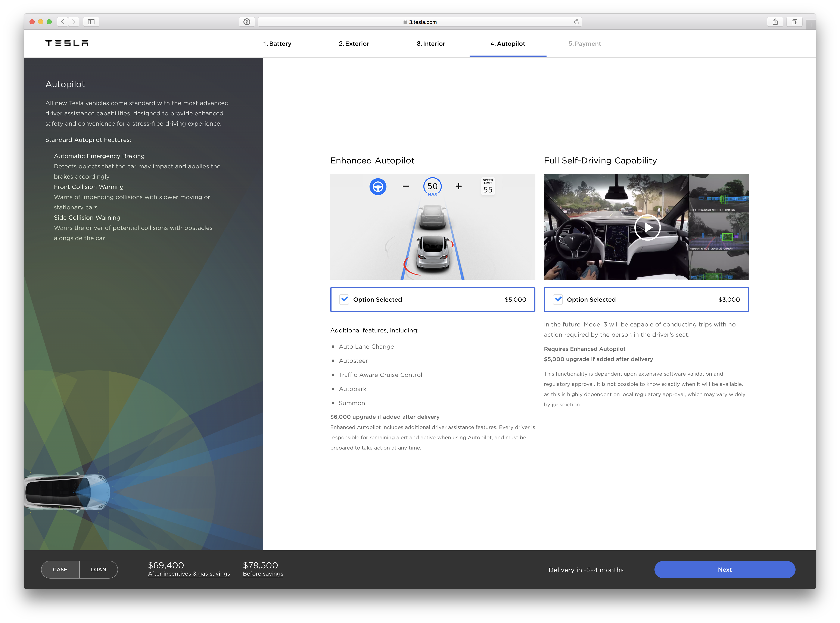Click Next to continue to Payment
The height and width of the screenshot is (623, 840).
725,569
